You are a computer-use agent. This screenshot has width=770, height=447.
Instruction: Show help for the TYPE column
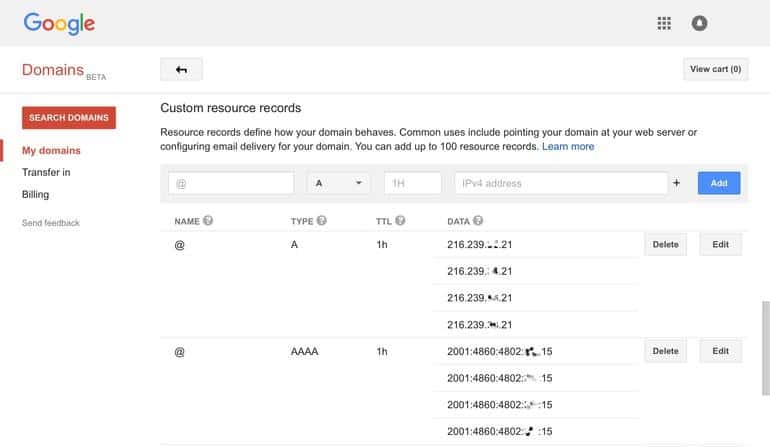coord(321,221)
